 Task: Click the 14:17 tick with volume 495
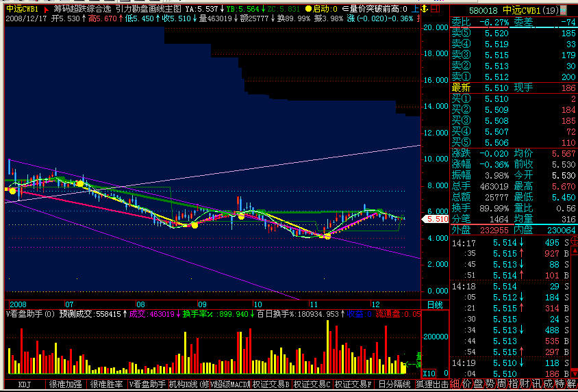click(x=510, y=243)
